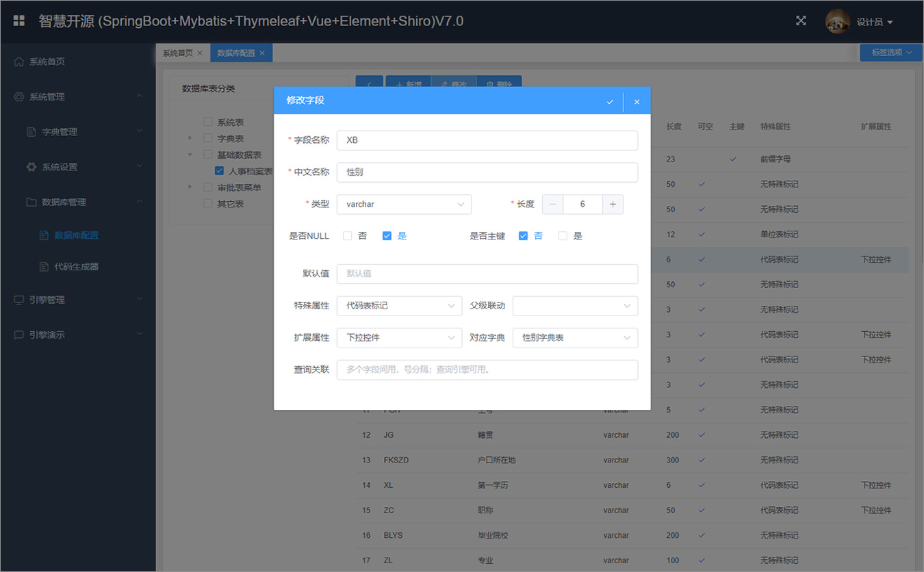The width and height of the screenshot is (924, 572).
Task: Open the 对应字典 性别字典表 dropdown
Action: (575, 337)
